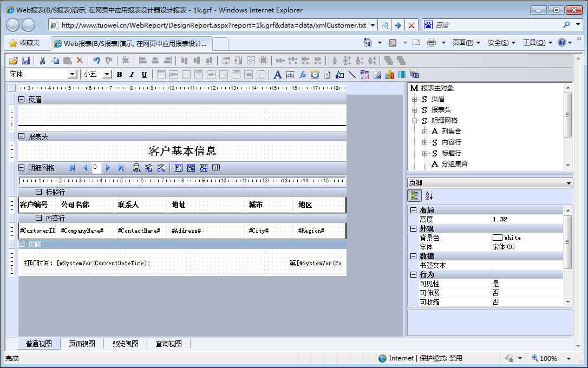588x368 pixels.
Task: Toggle the categorized property view button
Action: (x=414, y=196)
